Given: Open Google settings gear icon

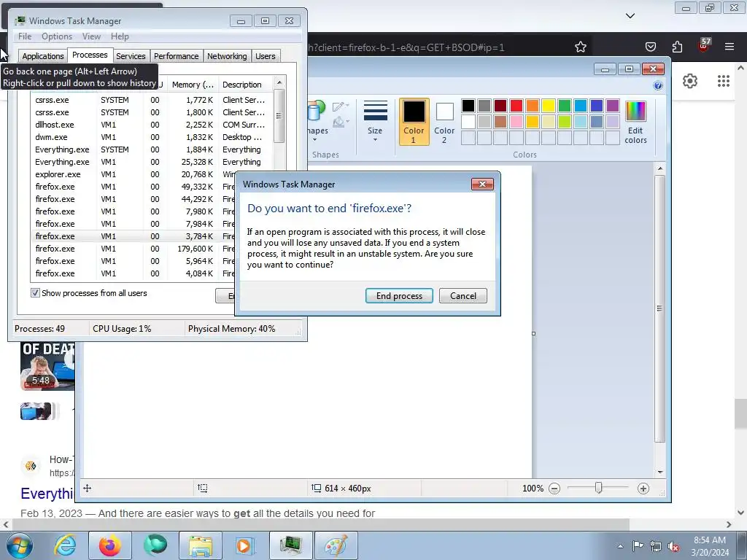Looking at the screenshot, I should pos(690,81).
